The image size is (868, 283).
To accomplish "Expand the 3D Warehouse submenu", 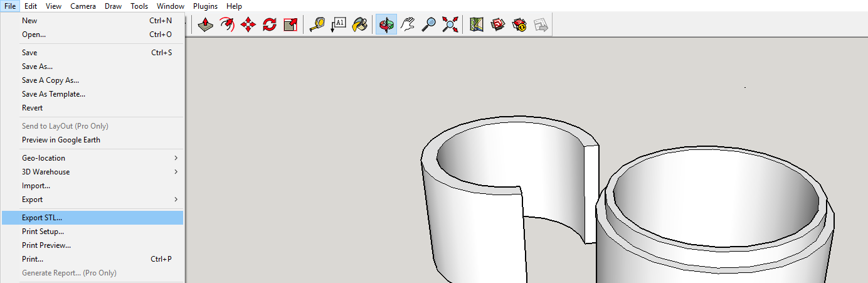I will pyautogui.click(x=93, y=172).
